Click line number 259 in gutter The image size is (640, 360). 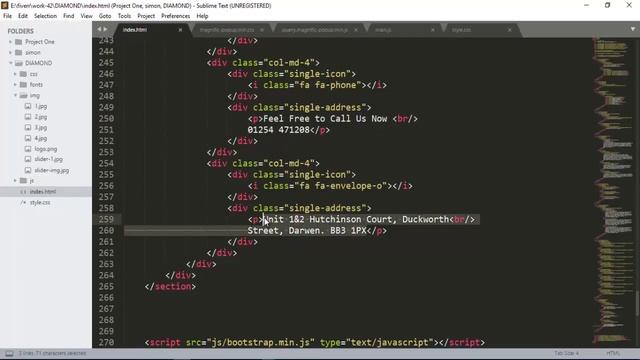point(106,219)
